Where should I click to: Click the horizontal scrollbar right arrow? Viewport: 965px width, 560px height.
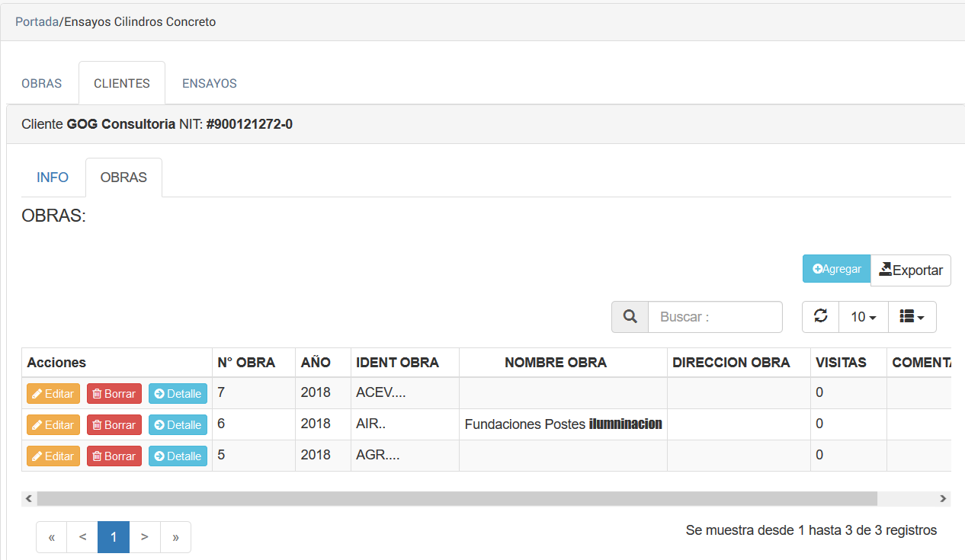tap(943, 499)
